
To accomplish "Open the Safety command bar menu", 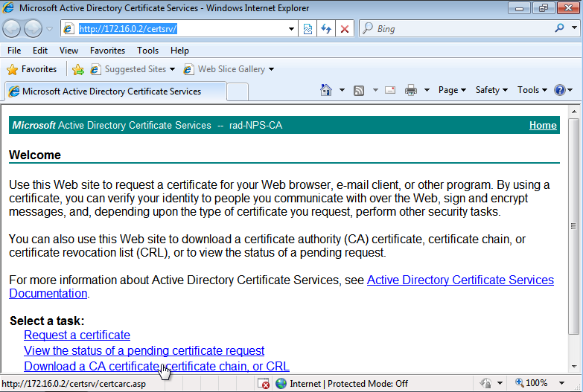I will (x=491, y=90).
